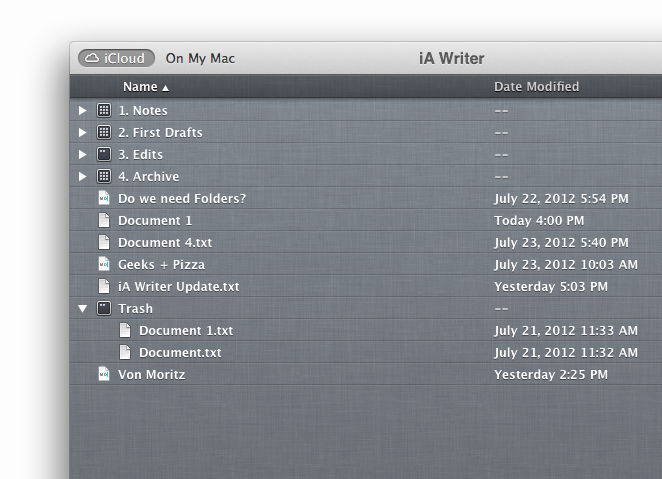Collapse the Trash folder
The height and width of the screenshot is (479, 662).
click(x=83, y=309)
